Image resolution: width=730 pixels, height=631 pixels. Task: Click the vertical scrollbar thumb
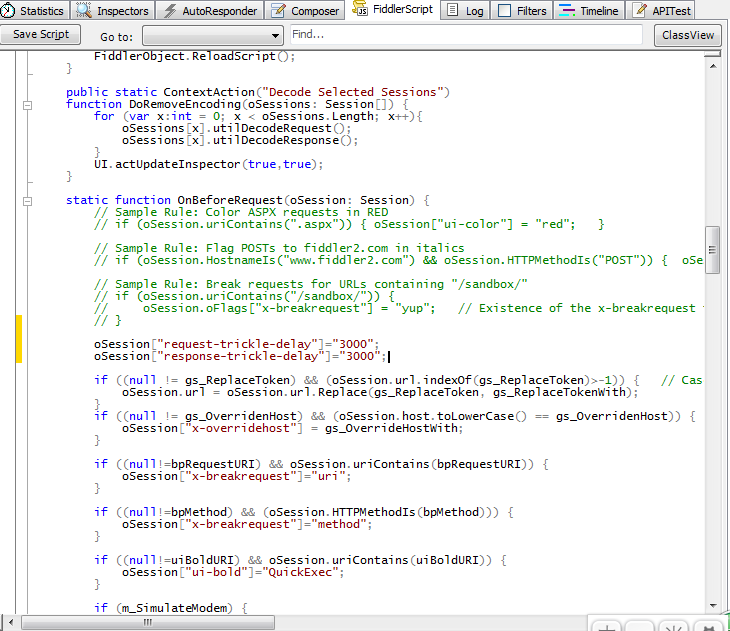(712, 250)
